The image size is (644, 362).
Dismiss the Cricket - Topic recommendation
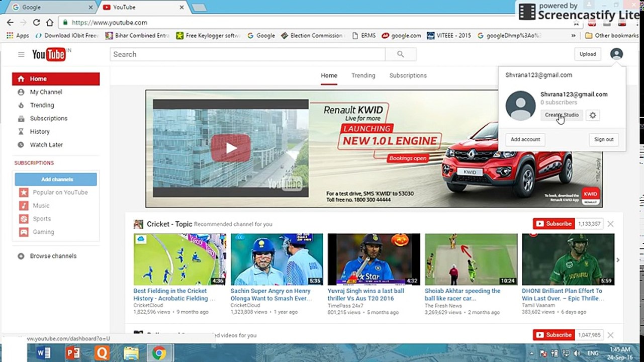[x=610, y=224]
